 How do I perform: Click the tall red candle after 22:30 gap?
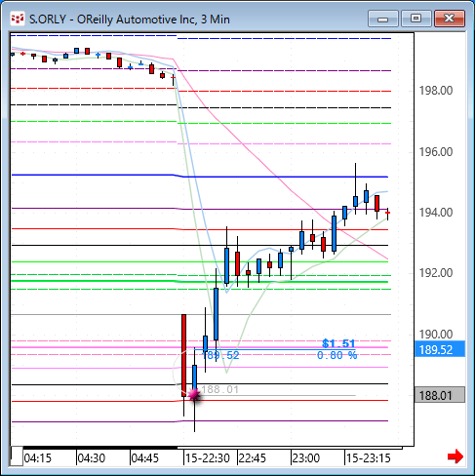(183, 355)
